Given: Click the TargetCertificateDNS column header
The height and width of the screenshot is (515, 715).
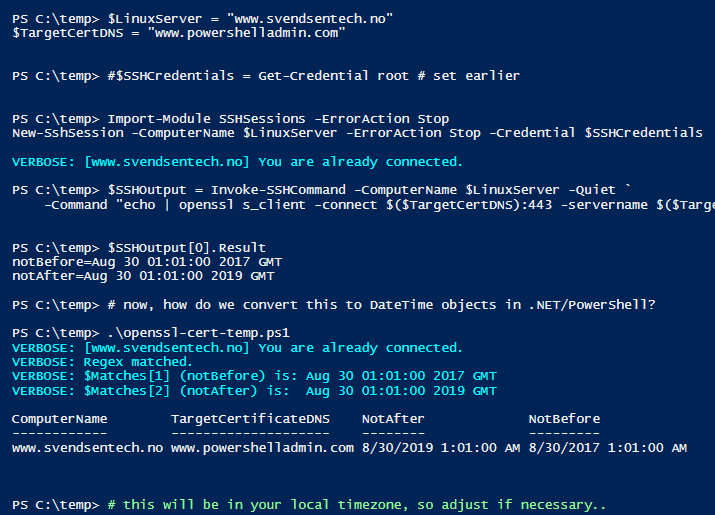Looking at the screenshot, I should tap(250, 419).
